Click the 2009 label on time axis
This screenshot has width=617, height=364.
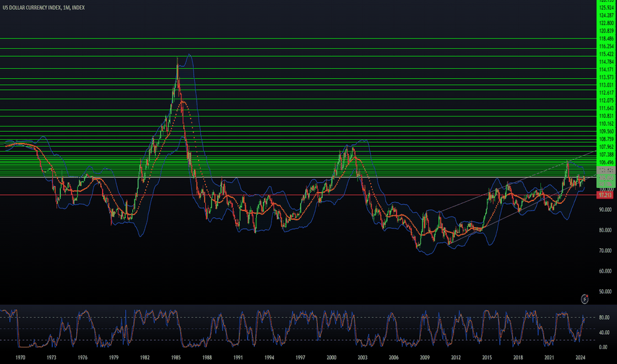pyautogui.click(x=424, y=357)
